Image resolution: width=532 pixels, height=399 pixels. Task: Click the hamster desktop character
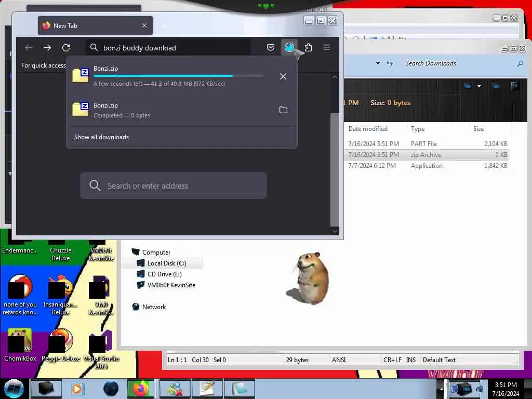(x=309, y=277)
